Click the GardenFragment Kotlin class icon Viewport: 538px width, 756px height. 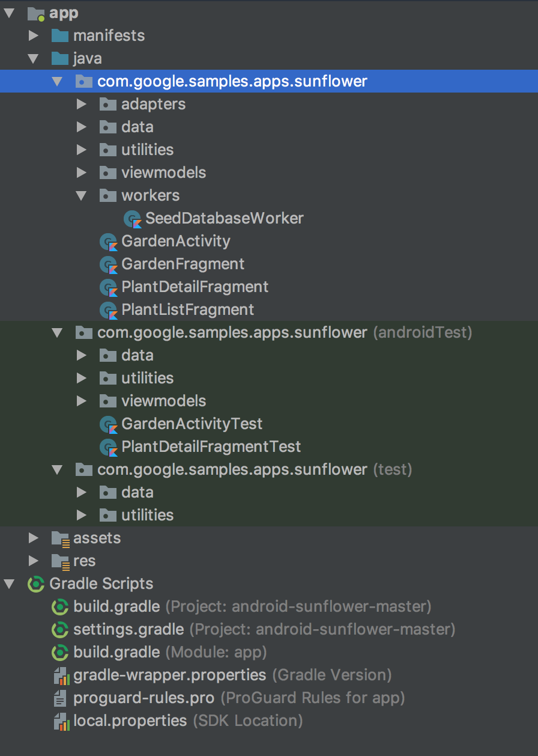point(108,264)
